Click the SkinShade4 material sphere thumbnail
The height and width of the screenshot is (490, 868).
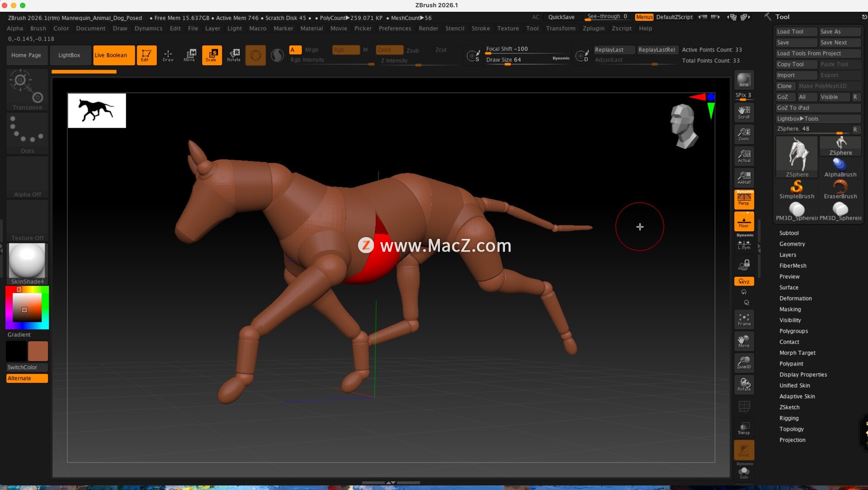click(x=27, y=261)
